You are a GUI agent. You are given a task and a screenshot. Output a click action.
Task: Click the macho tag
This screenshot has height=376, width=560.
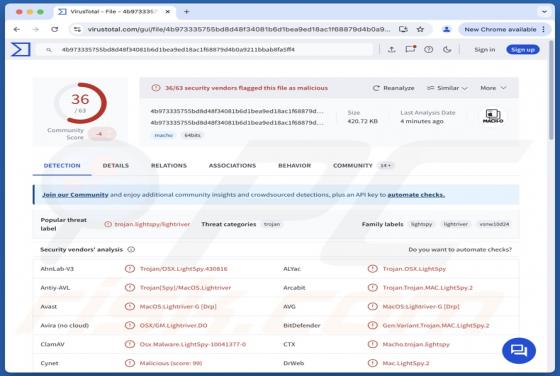coord(164,135)
